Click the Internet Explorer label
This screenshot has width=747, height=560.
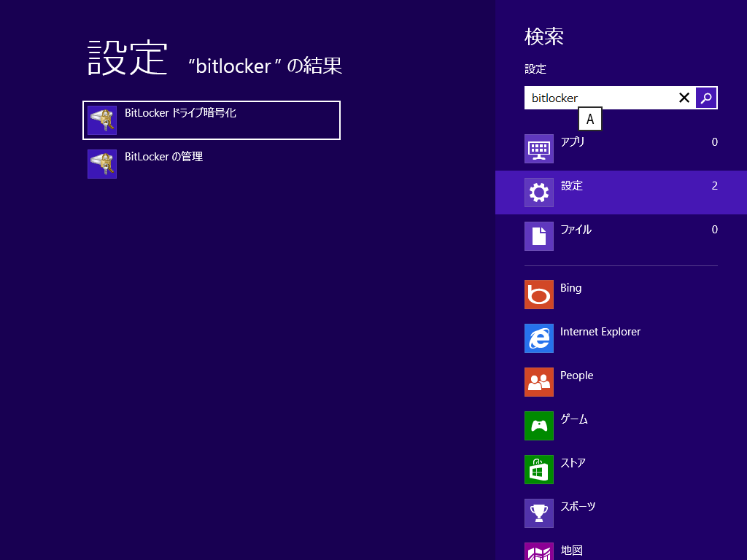click(600, 332)
